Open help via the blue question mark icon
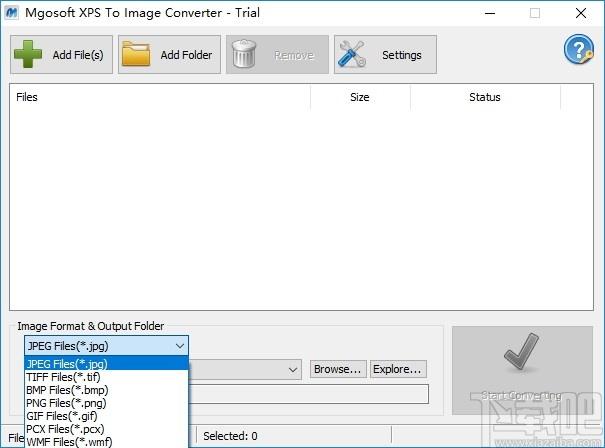The height and width of the screenshot is (448, 605). [x=578, y=49]
